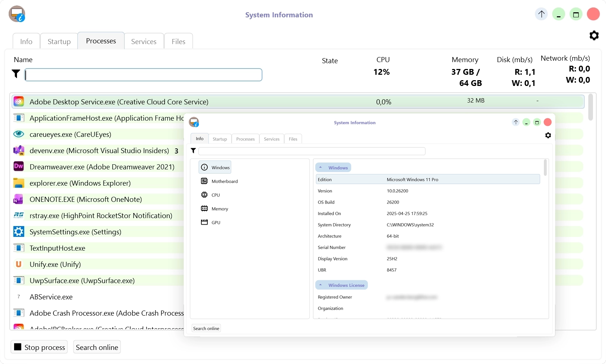Click the ABService.exe question mark icon
The width and height of the screenshot is (606, 364).
[19, 296]
